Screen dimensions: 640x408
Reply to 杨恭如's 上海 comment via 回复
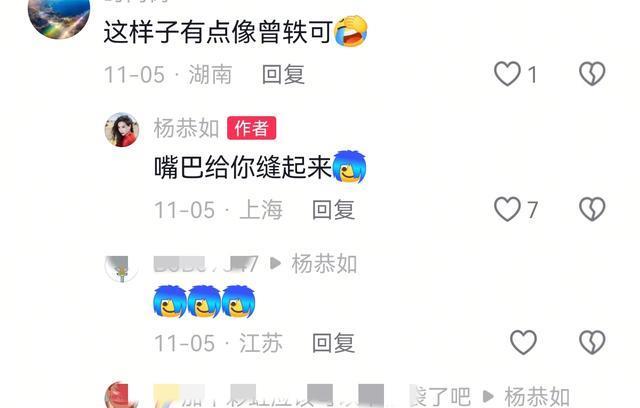333,210
